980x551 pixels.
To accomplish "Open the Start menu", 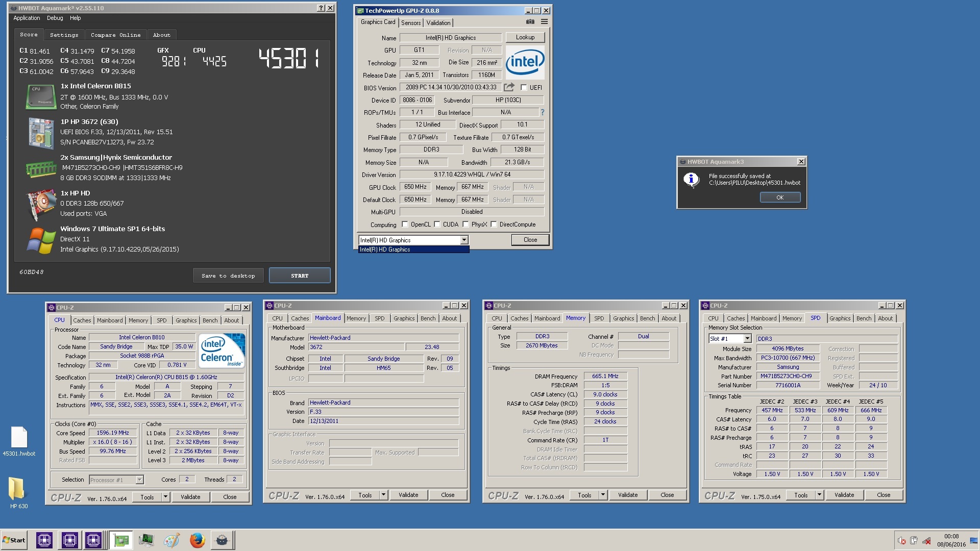I will pos(14,540).
